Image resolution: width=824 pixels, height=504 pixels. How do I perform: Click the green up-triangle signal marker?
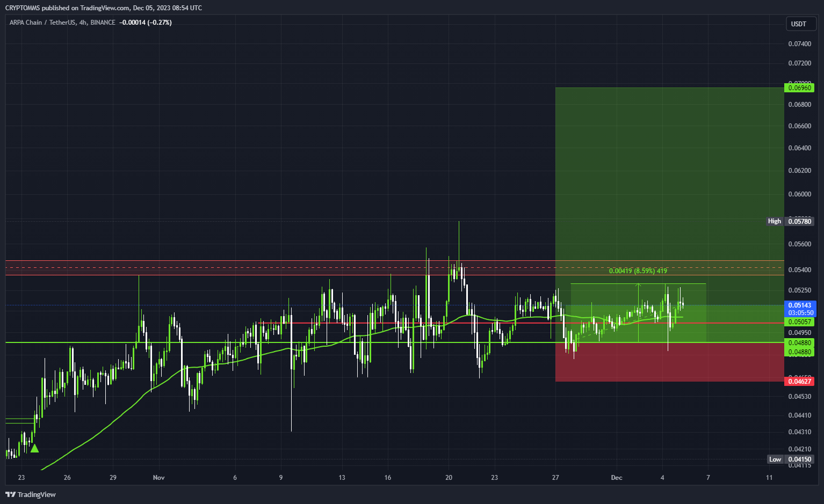tap(34, 448)
